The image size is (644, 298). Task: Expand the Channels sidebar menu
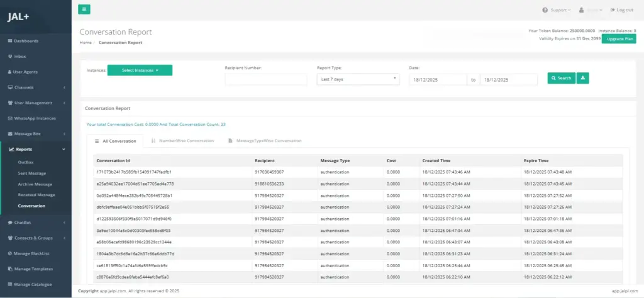point(24,87)
